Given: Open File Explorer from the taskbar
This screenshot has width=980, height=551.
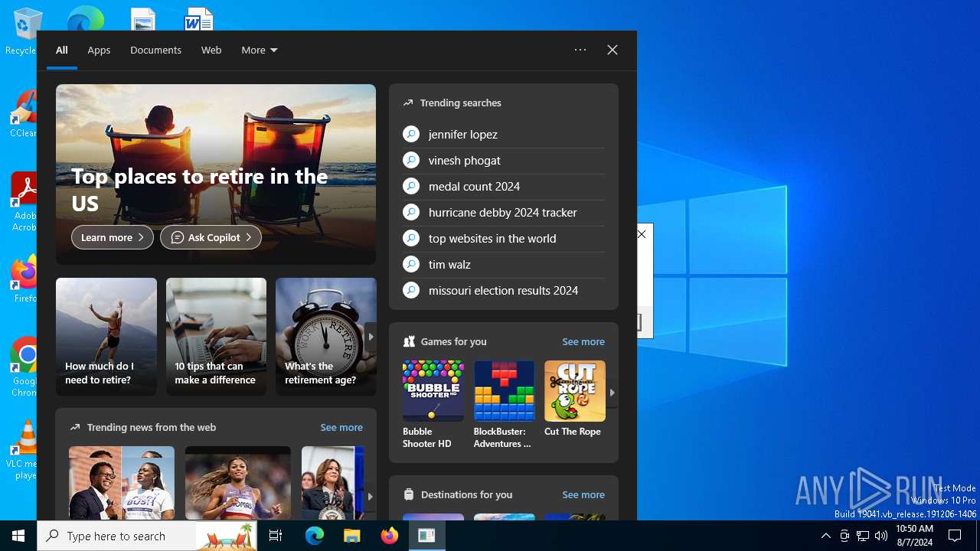Looking at the screenshot, I should tap(351, 536).
